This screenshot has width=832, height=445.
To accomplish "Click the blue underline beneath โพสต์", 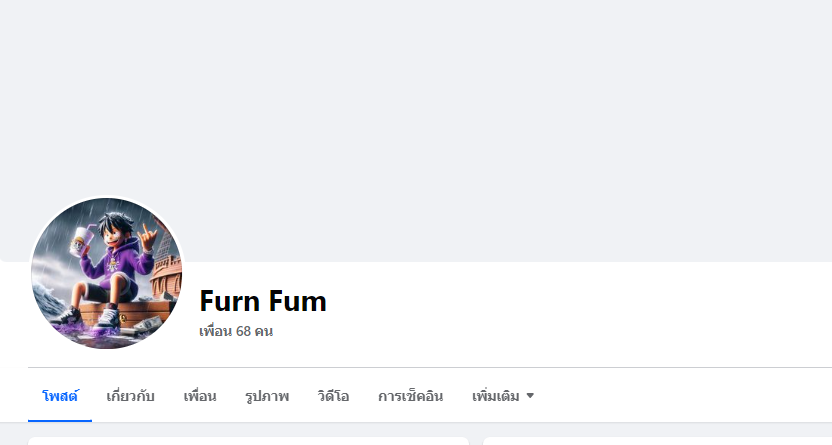I will coord(60,420).
